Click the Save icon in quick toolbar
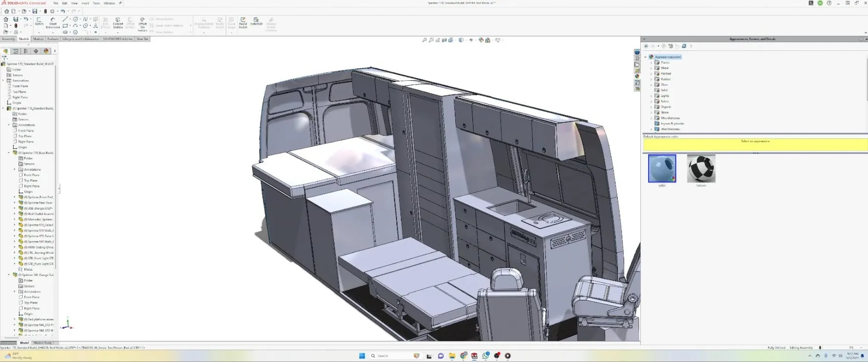 click(x=35, y=11)
